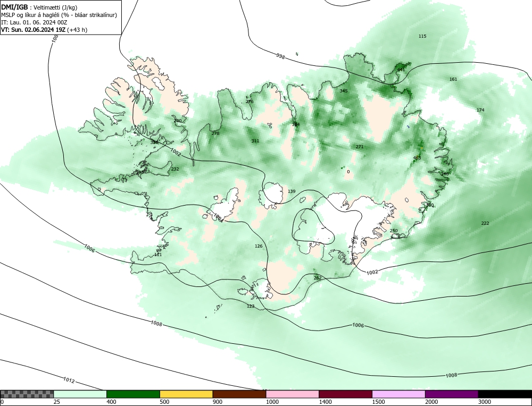The width and height of the screenshot is (532, 406).
Task: Click the title 'DMI/IGB : Veltimætti (J/kg)'
Action: (39, 7)
